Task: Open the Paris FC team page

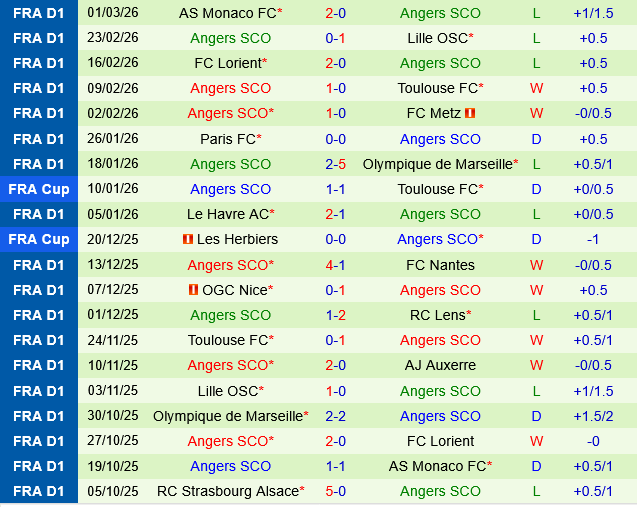Action: pyautogui.click(x=226, y=139)
